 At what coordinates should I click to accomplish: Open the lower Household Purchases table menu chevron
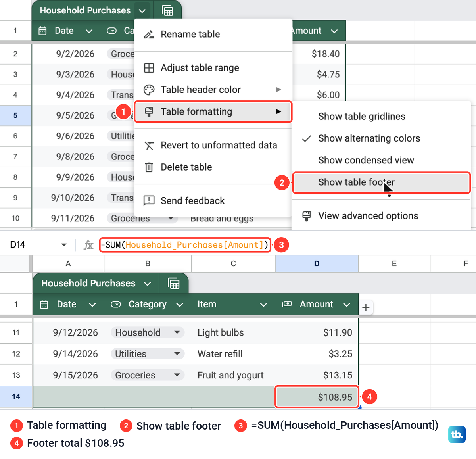coord(148,283)
